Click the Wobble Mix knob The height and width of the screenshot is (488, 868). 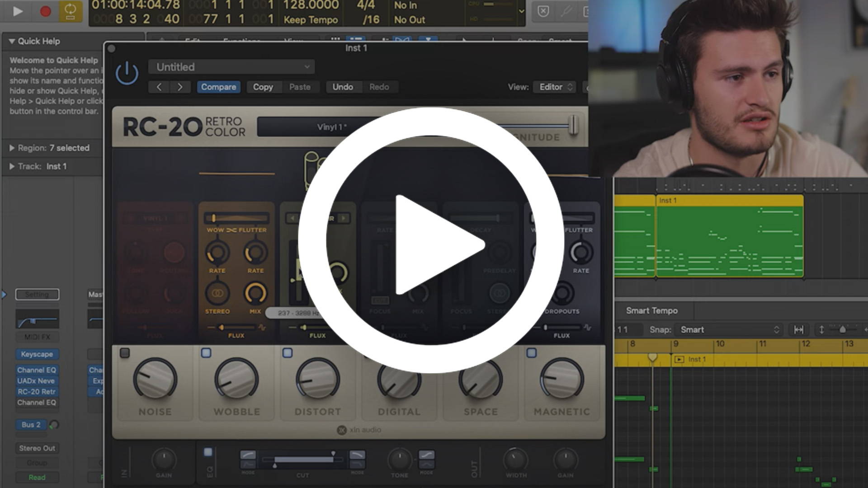coord(255,293)
